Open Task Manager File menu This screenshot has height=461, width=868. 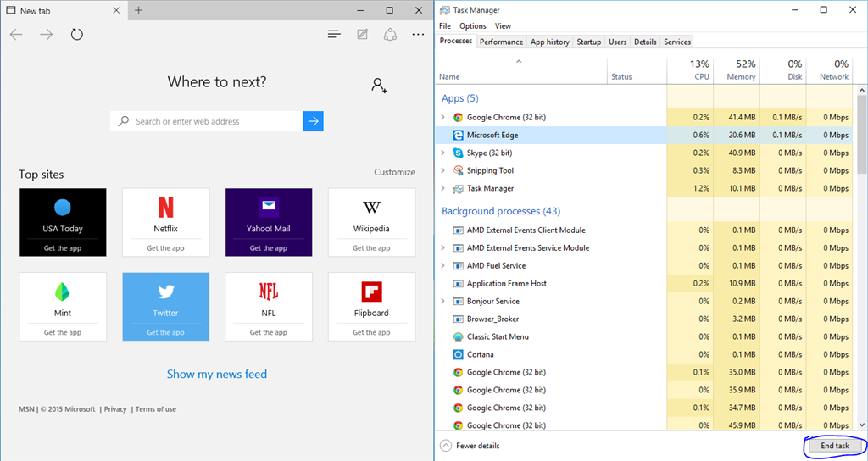coord(445,26)
